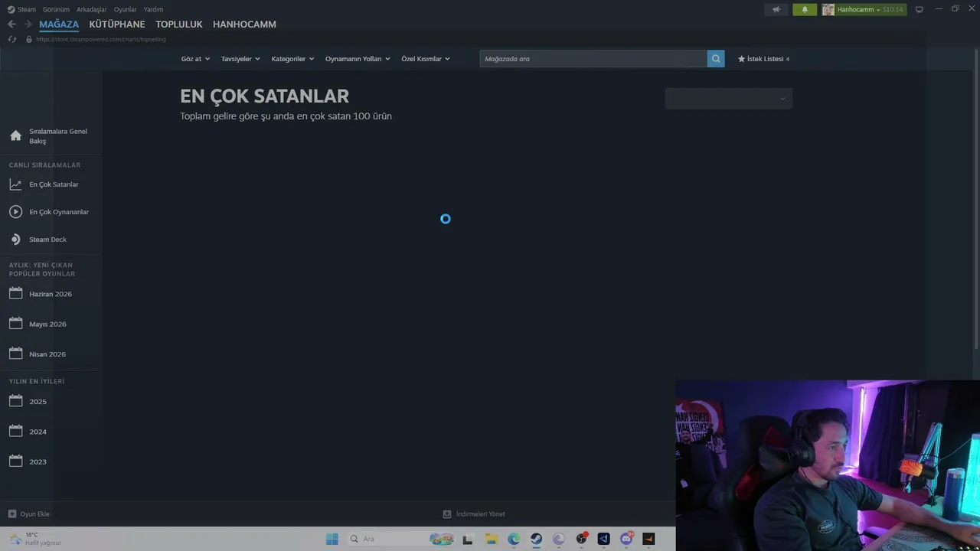Expand the Kategoriler dropdown
This screenshot has width=980, height=551.
pyautogui.click(x=292, y=59)
